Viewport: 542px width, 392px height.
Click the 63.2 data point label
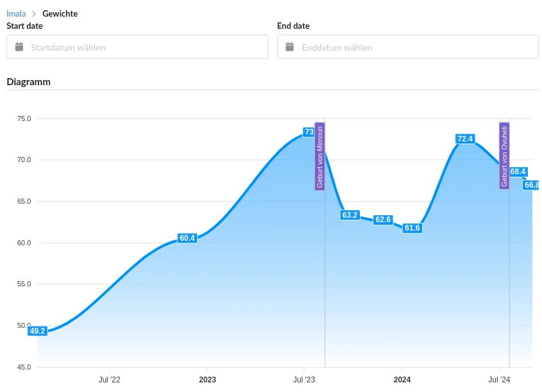pos(350,215)
